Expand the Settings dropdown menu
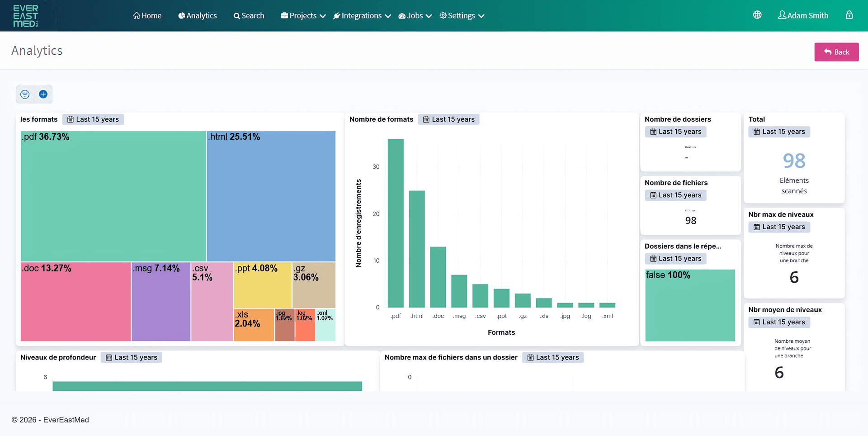Screen dimensions: 868x436 tap(462, 16)
